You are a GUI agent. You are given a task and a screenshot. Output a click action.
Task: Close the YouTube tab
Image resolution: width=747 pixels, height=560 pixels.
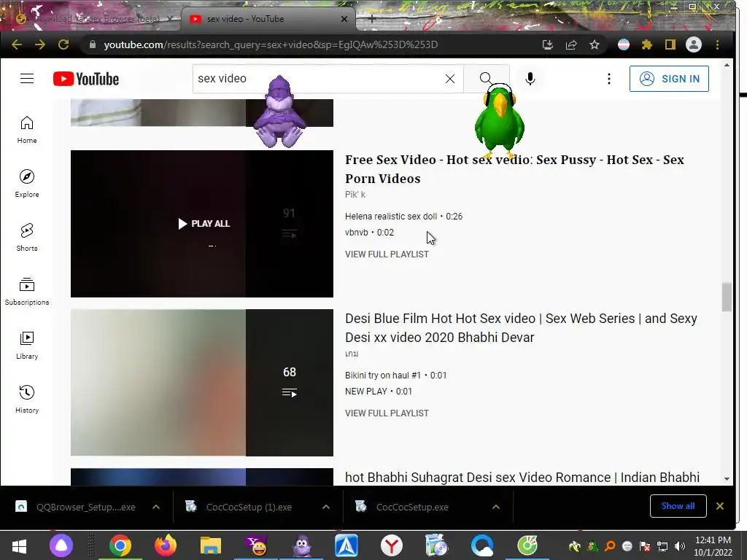(344, 19)
